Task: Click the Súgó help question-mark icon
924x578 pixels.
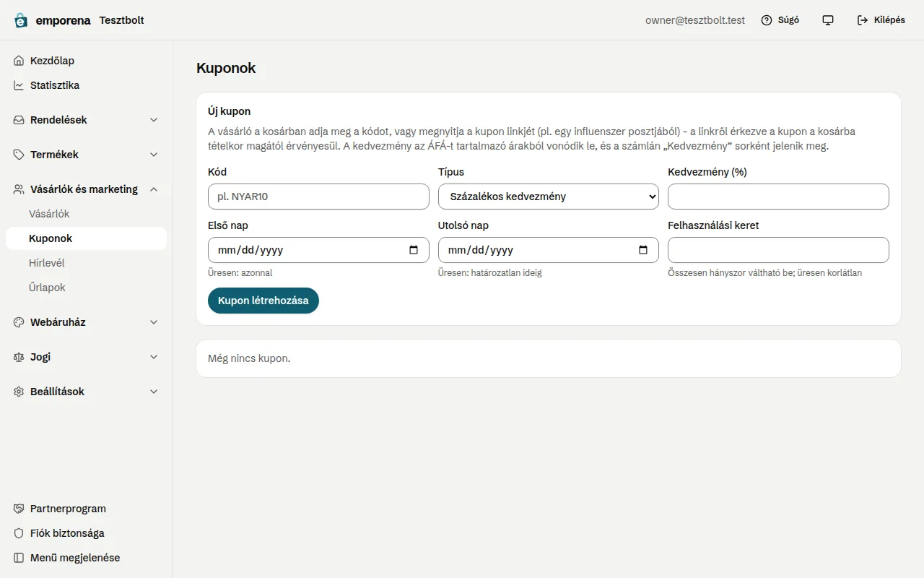Action: click(x=767, y=20)
